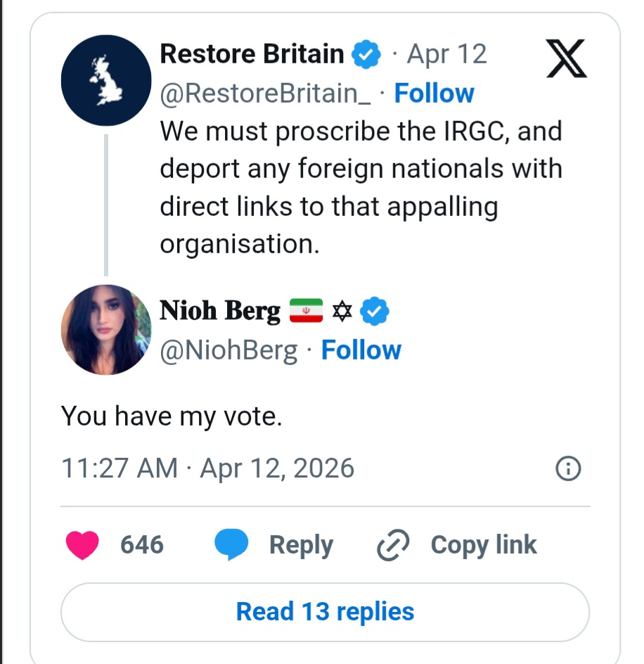This screenshot has height=664, width=644.
Task: Open the 11:27 AM · Apr 12, 2026 timestamp
Action: [208, 468]
